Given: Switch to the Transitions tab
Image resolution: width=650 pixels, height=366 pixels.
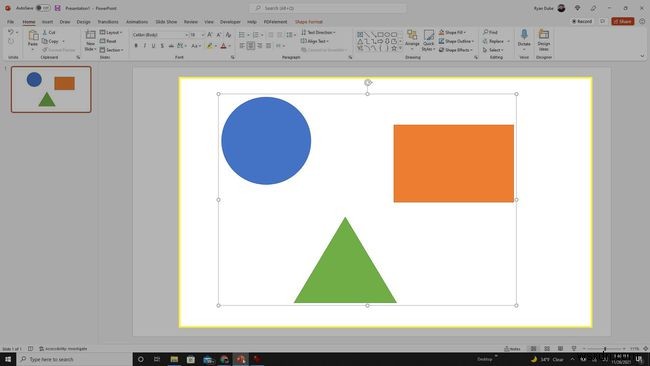Looking at the screenshot, I should [x=108, y=22].
